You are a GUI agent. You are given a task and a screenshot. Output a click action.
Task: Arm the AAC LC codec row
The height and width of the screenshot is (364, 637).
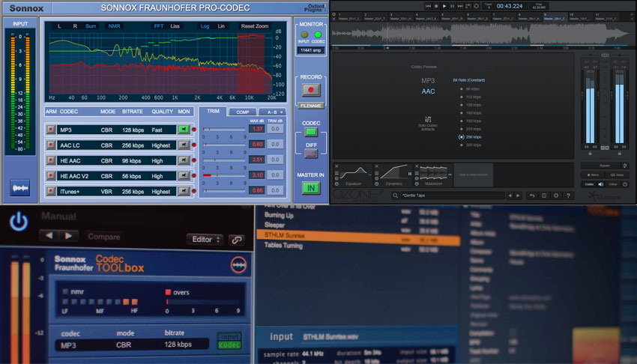tap(51, 145)
